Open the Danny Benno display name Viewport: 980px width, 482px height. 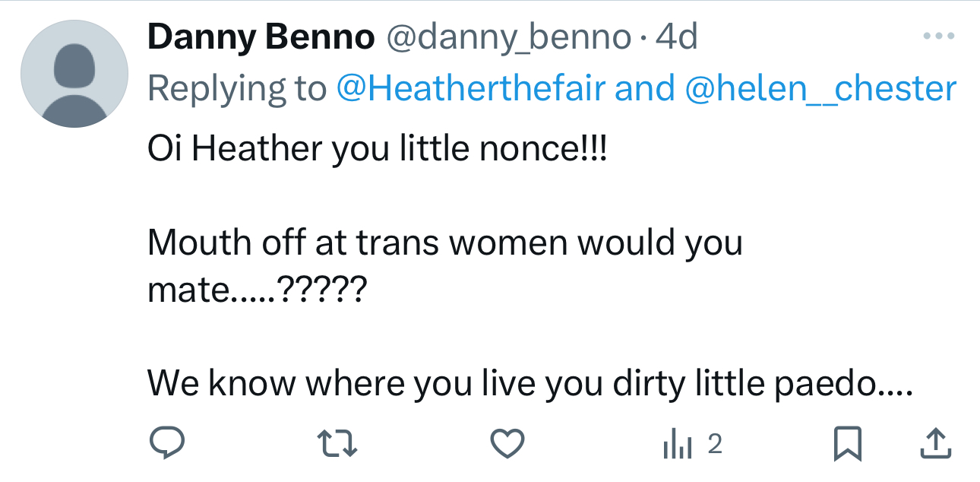[261, 37]
